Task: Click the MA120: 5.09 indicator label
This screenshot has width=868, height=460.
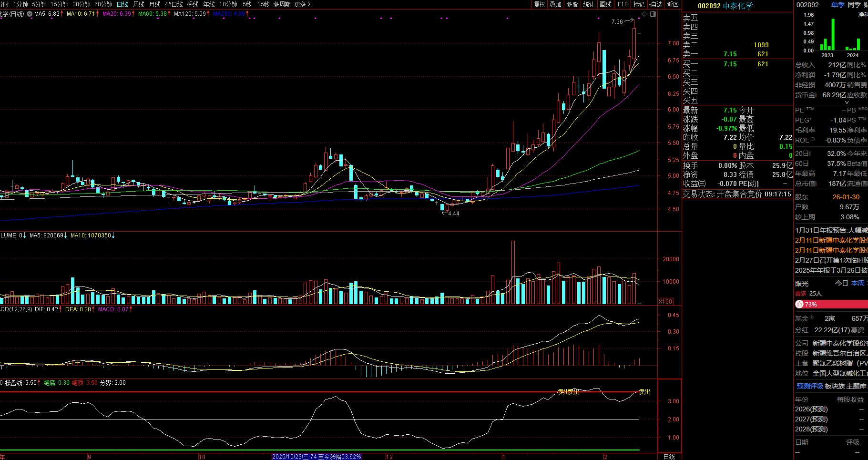Action: pyautogui.click(x=192, y=14)
